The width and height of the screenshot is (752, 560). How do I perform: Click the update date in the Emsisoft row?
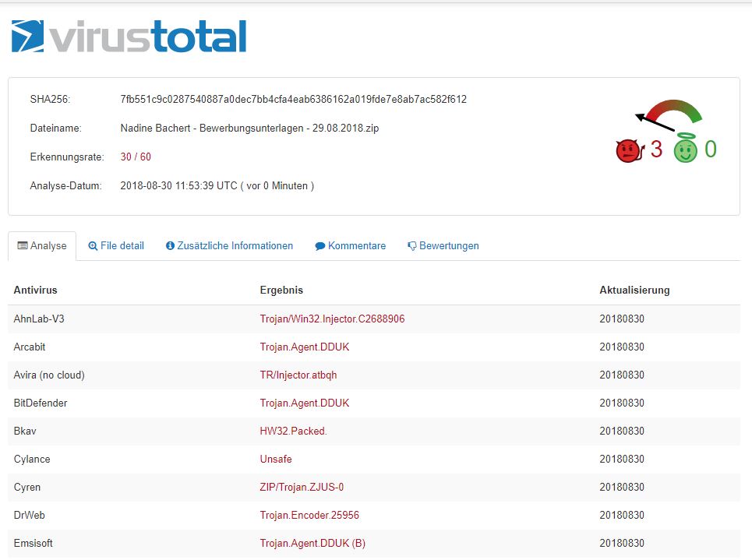tap(622, 543)
